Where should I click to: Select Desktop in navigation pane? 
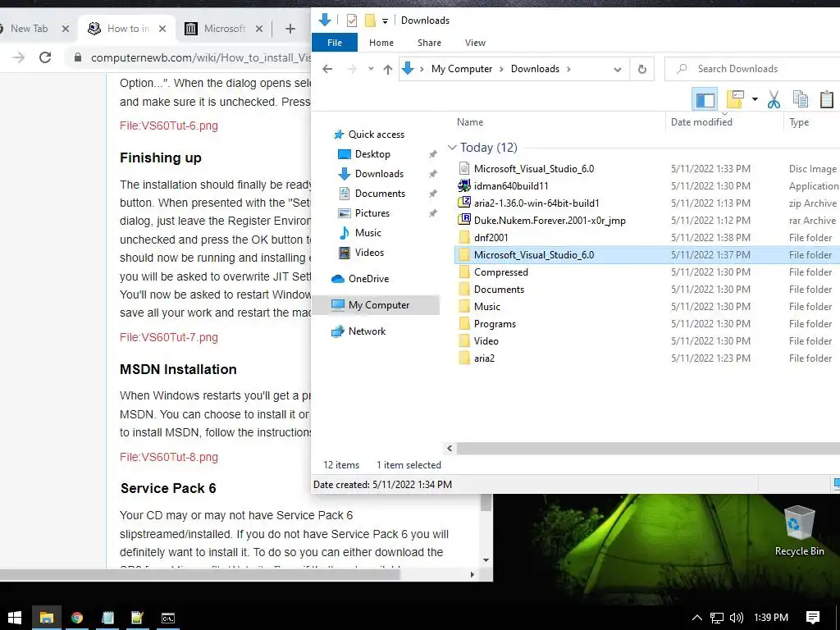pyautogui.click(x=372, y=154)
